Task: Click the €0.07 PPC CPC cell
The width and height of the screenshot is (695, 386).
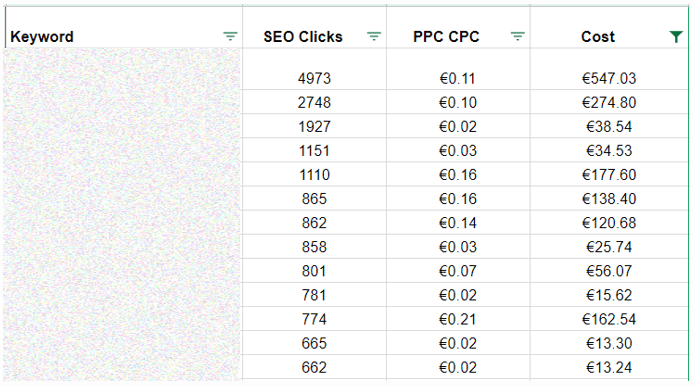Action: coord(458,271)
